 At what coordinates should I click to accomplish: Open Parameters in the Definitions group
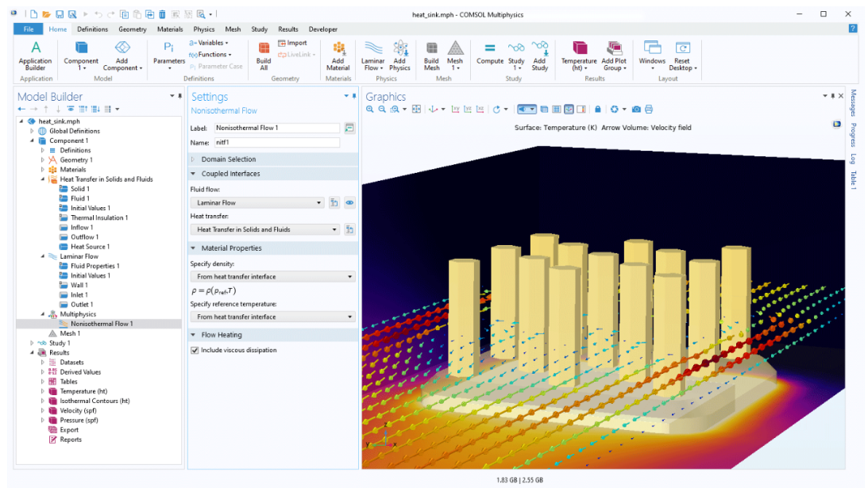pos(169,56)
